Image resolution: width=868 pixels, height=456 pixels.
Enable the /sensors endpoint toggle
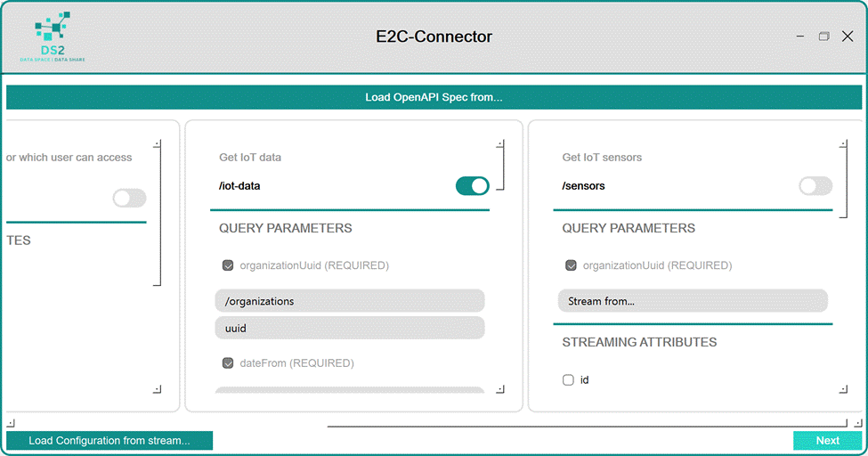(x=815, y=185)
